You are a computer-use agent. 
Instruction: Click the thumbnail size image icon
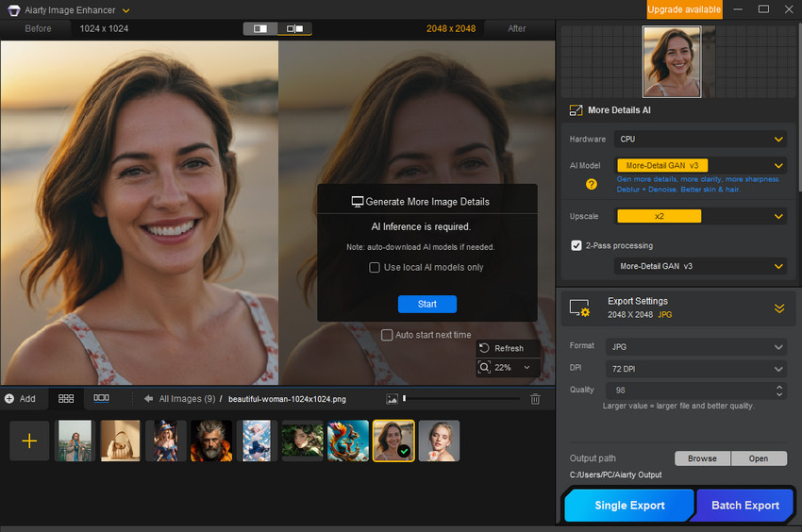coord(392,399)
